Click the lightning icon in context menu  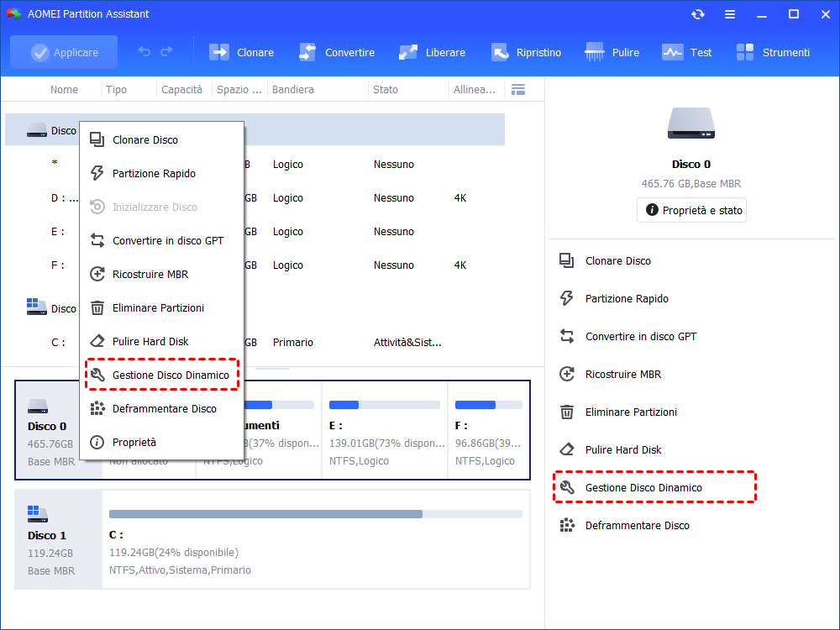pos(97,173)
